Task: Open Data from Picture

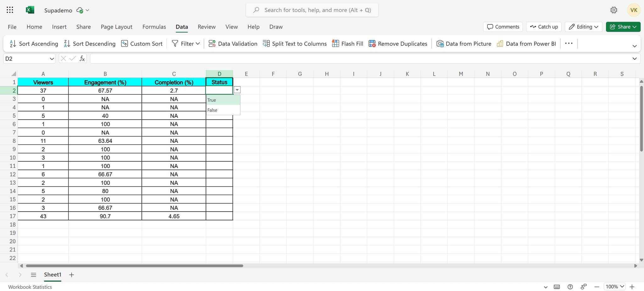Action: click(464, 44)
